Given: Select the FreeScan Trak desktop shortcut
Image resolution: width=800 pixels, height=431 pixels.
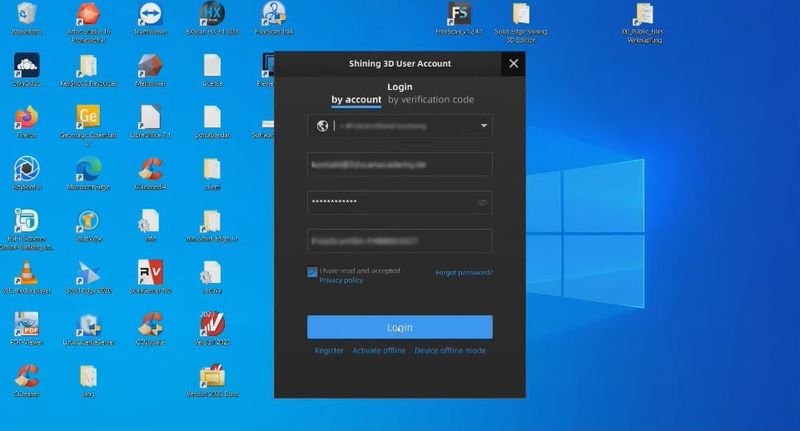Looking at the screenshot, I should click(x=272, y=15).
